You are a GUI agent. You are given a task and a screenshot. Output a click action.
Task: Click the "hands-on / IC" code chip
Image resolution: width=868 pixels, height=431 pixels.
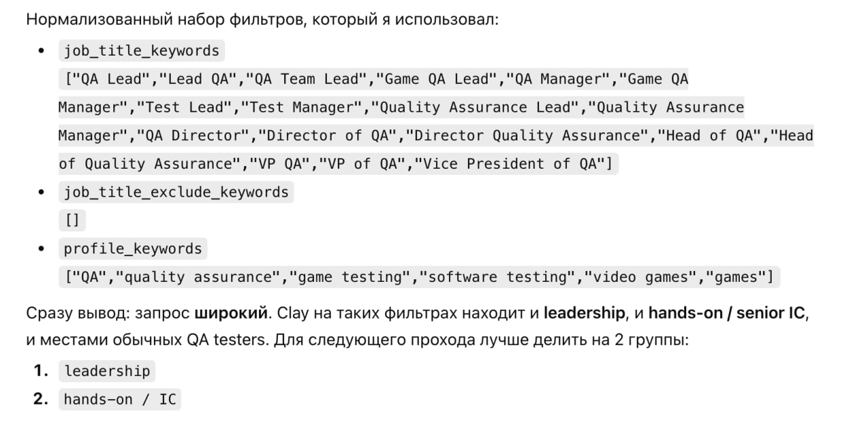tap(119, 400)
